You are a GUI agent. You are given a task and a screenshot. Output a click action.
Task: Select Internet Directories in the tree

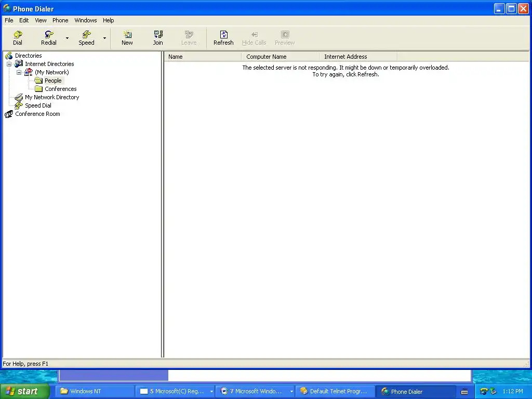(x=49, y=64)
